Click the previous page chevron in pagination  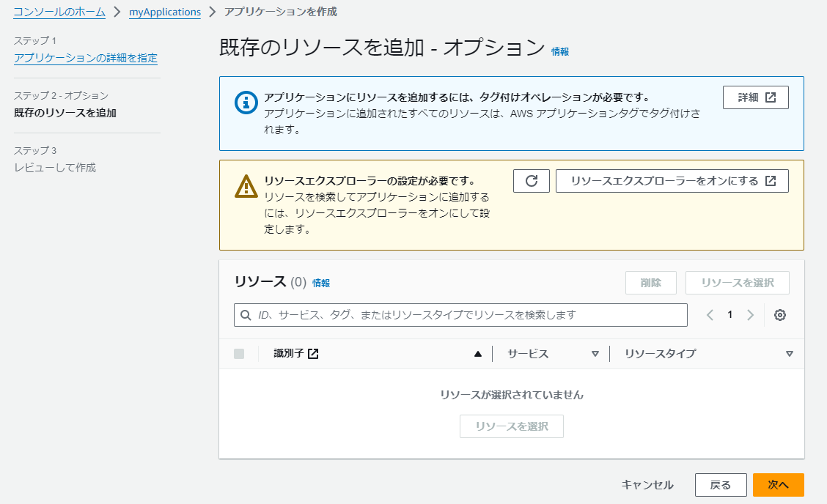(x=709, y=314)
